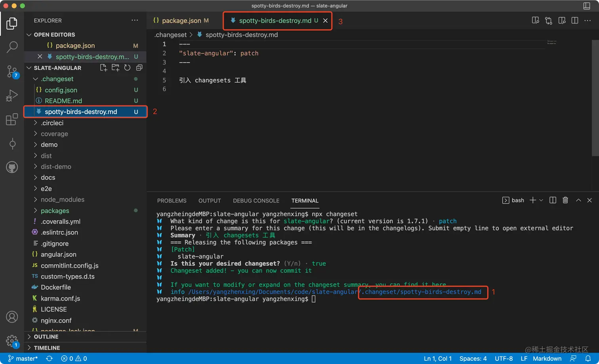Add a new terminal with plus icon
Screen dimensions: 599x364
[533, 200]
